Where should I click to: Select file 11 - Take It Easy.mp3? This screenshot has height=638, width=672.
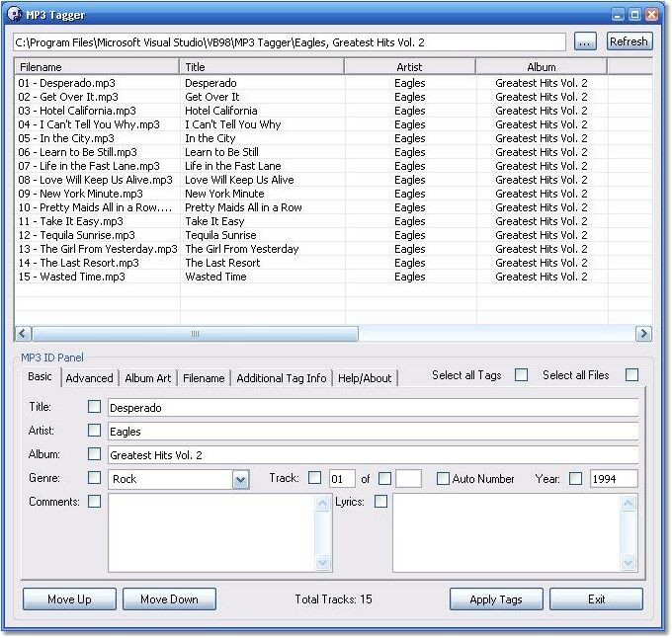pos(70,221)
